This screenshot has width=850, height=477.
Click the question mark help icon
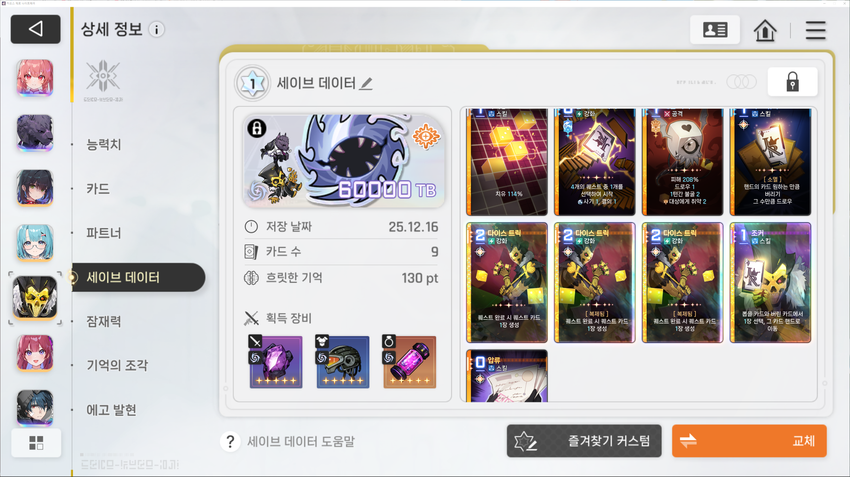230,441
